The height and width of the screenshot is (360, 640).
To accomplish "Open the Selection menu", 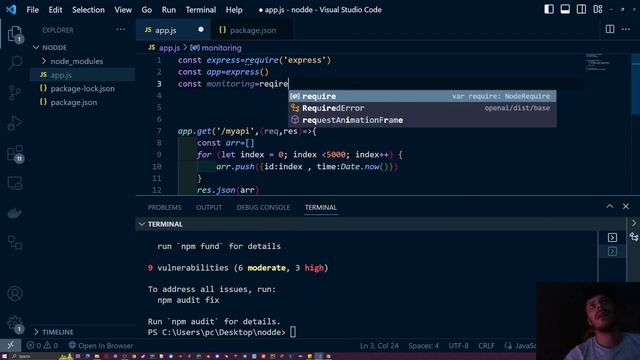I will [x=88, y=10].
